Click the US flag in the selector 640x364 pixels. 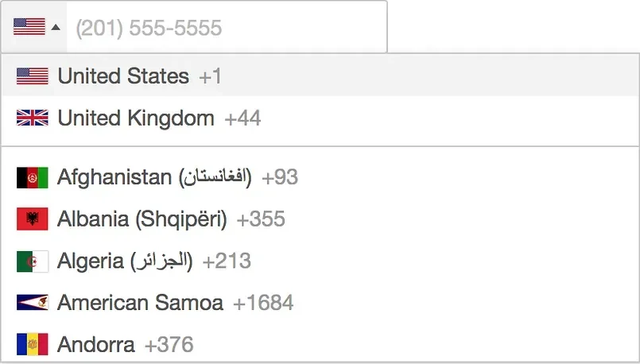coord(29,28)
